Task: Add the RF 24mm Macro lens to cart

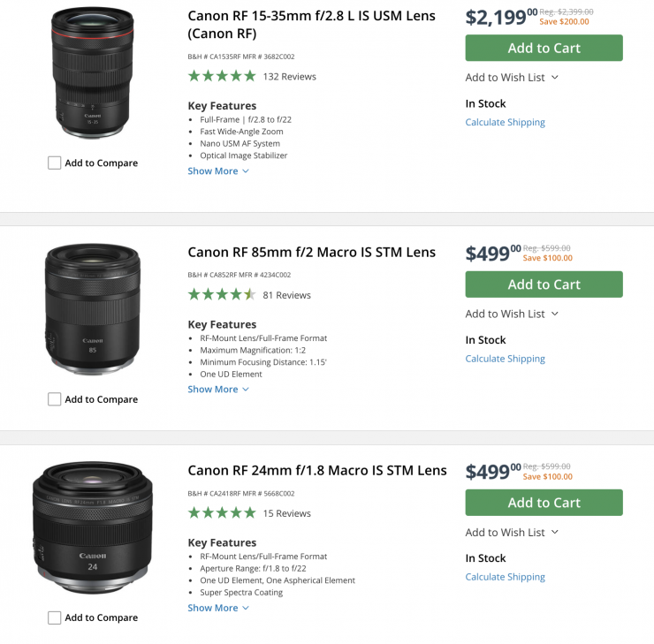Action: pyautogui.click(x=544, y=503)
